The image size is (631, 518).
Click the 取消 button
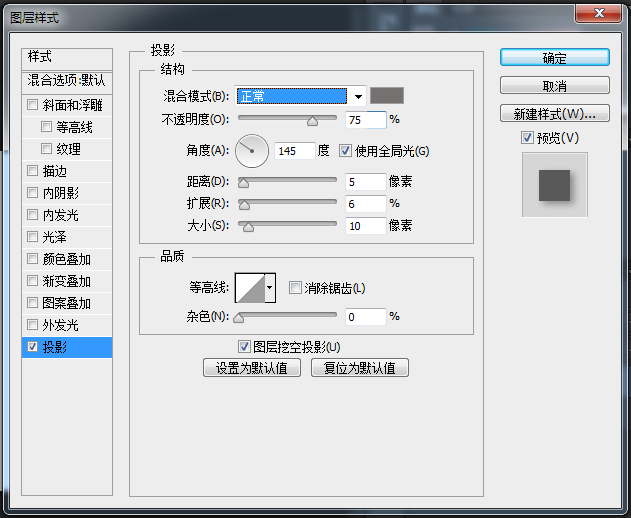[x=555, y=86]
